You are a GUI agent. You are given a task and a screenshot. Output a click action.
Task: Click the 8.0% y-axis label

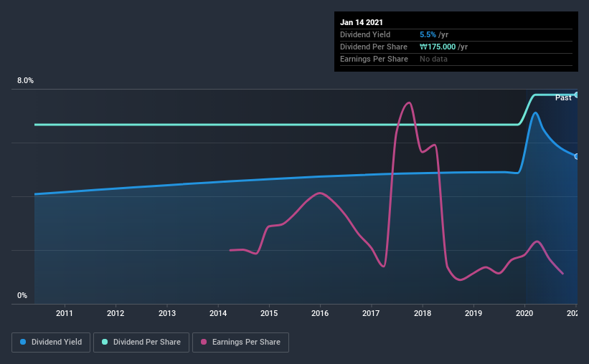click(x=25, y=81)
